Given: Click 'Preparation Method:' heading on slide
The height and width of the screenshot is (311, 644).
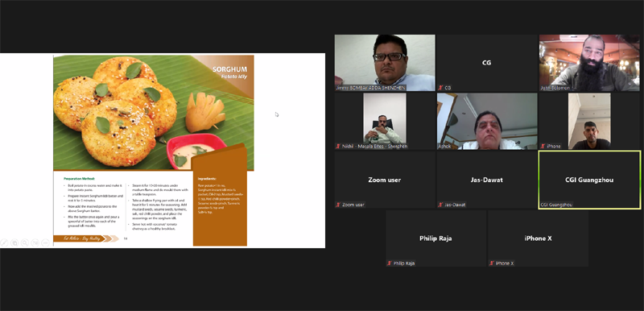Looking at the screenshot, I should pos(80,179).
